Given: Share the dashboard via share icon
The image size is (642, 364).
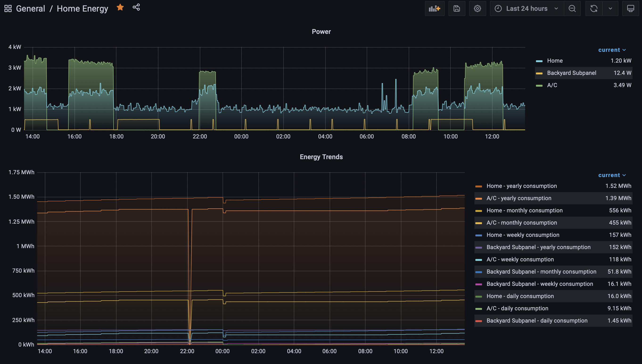Looking at the screenshot, I should (x=136, y=7).
